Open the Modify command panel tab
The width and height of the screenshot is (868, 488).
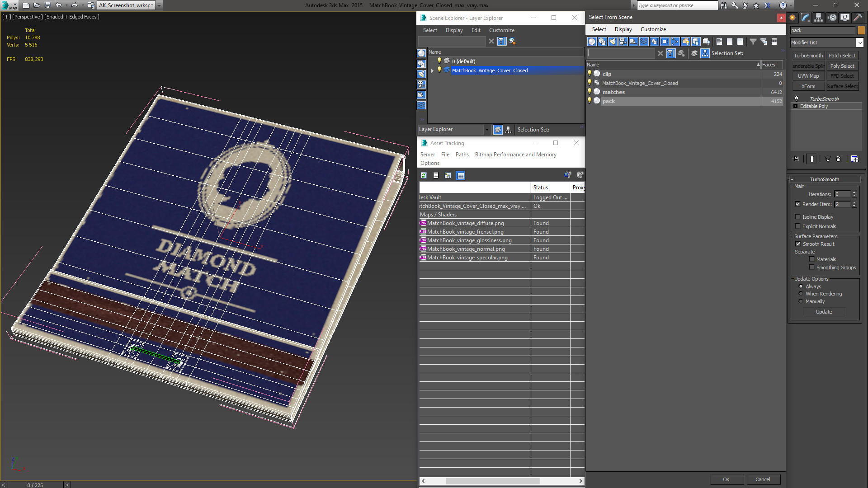point(806,18)
